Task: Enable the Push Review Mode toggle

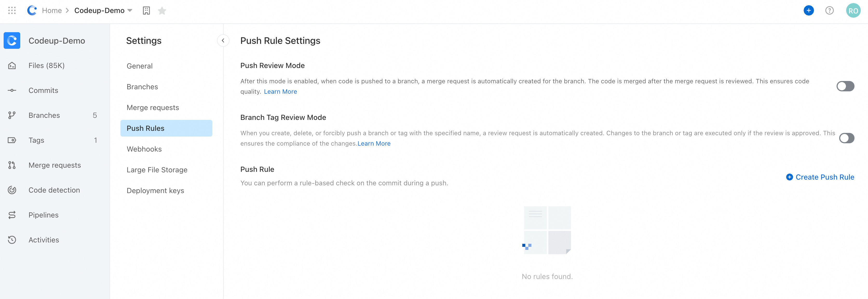Action: [845, 86]
